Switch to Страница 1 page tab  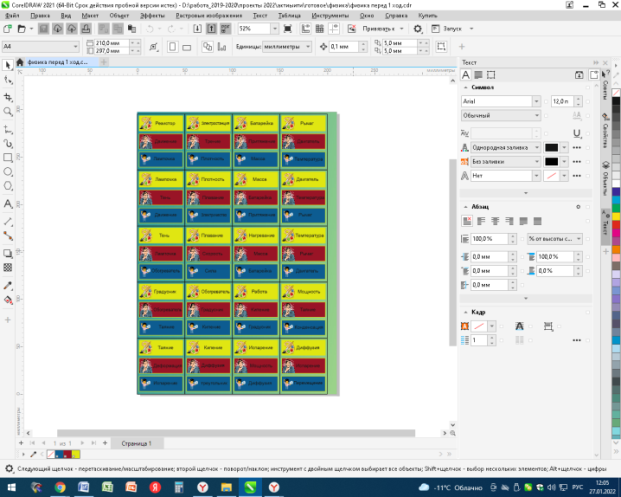click(136, 442)
